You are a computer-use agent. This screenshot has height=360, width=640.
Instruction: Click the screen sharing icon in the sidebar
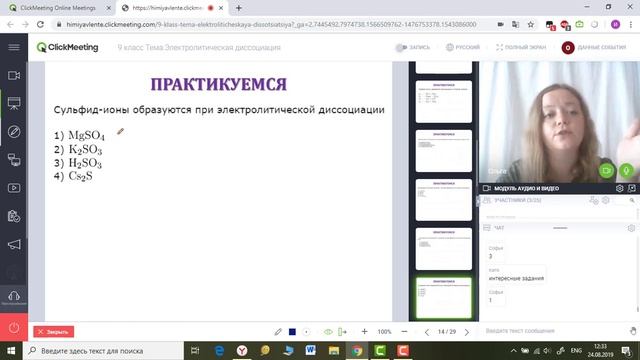click(x=14, y=160)
